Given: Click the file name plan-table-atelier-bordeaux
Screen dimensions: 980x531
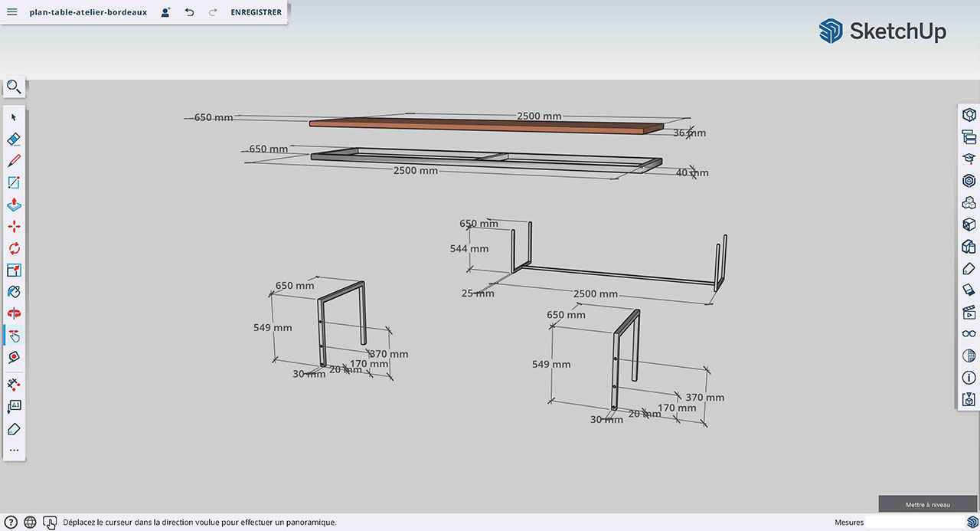Looking at the screenshot, I should pos(88,12).
